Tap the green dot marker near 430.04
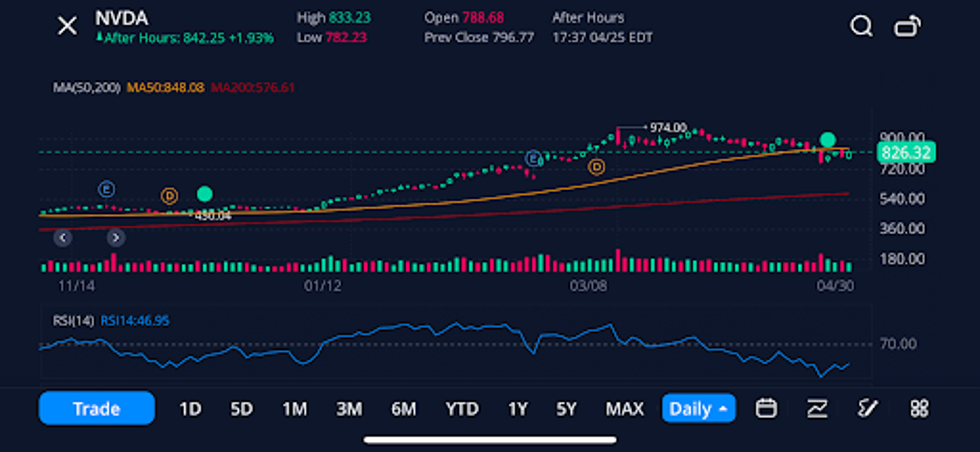The image size is (980, 452). (205, 194)
